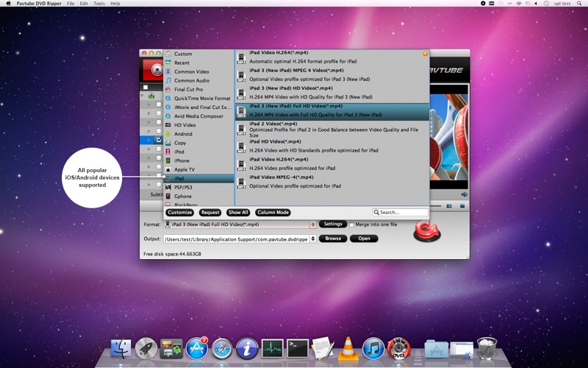This screenshot has height=368, width=588.
Task: Select the Final Cut Pro category
Action: tap(188, 89)
